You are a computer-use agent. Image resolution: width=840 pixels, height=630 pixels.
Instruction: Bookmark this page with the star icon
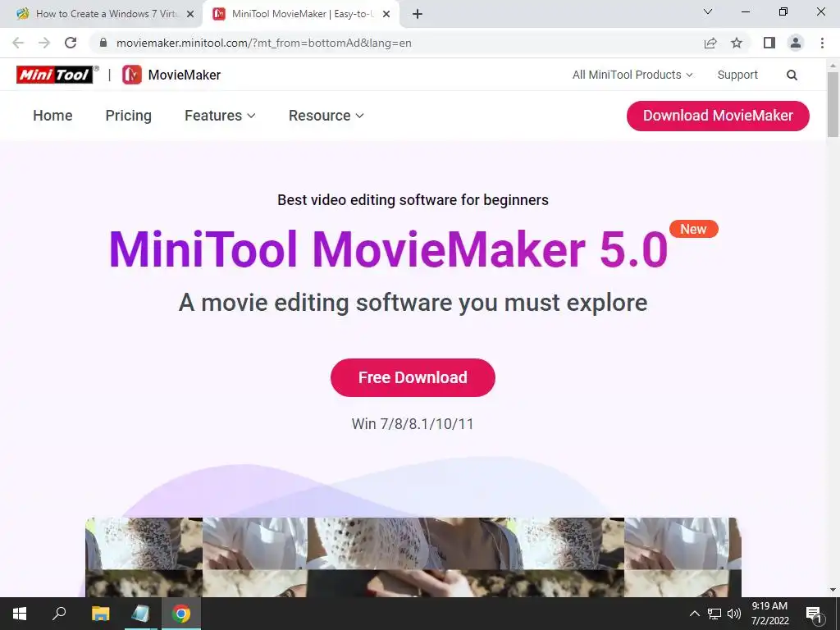(x=737, y=43)
